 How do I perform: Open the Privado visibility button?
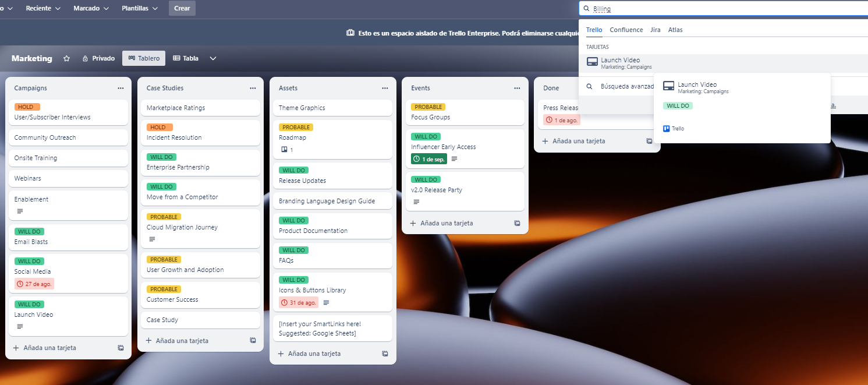[98, 58]
